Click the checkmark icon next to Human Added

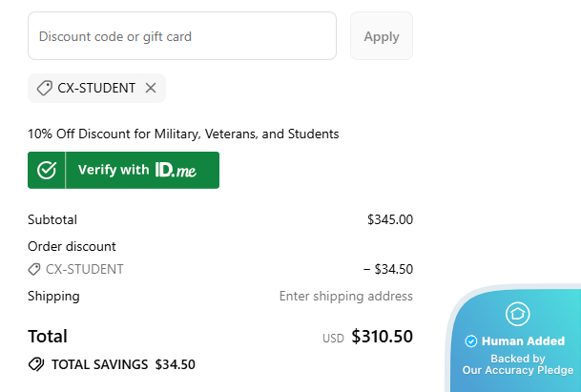point(470,341)
